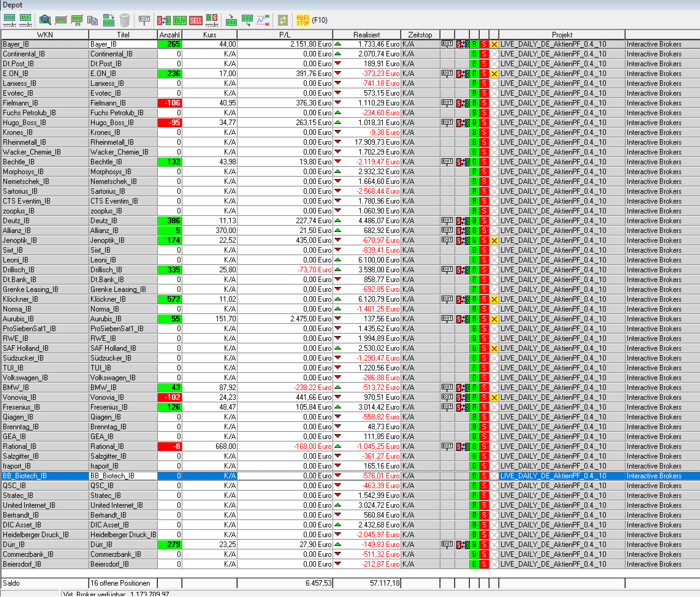This screenshot has width=700, height=597.
Task: Sort by the Anzahl column header
Action: tap(169, 35)
